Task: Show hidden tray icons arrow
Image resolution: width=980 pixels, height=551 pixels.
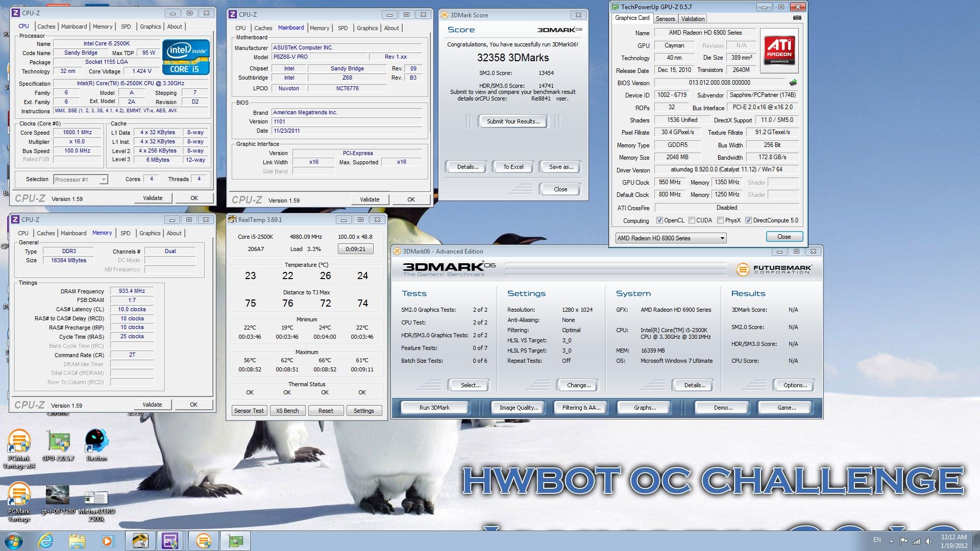Action: [891, 541]
